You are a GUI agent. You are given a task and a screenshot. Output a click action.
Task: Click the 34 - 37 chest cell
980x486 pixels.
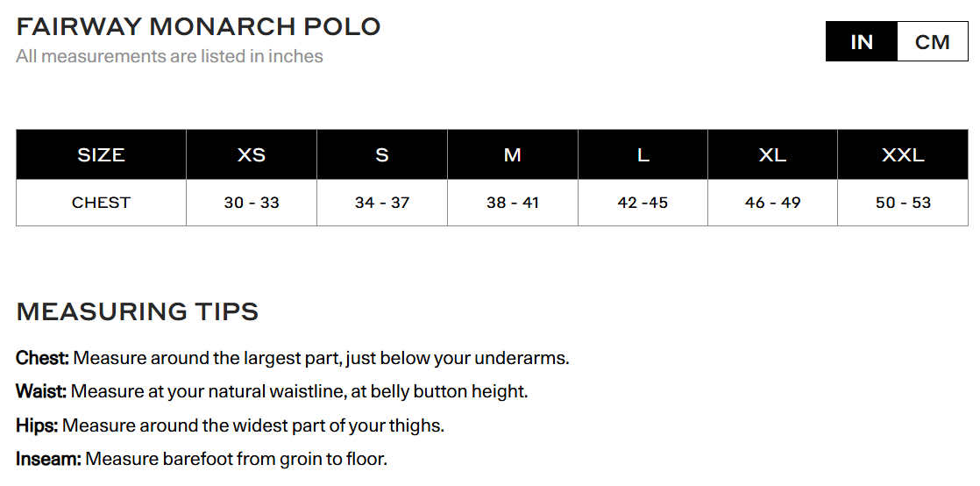coord(382,203)
